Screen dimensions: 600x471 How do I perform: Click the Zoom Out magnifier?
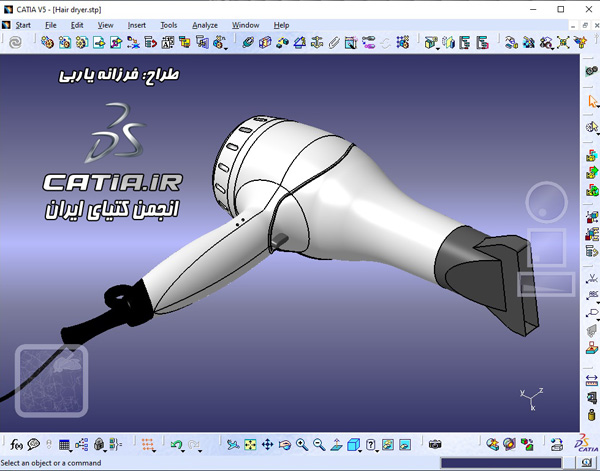(319, 445)
